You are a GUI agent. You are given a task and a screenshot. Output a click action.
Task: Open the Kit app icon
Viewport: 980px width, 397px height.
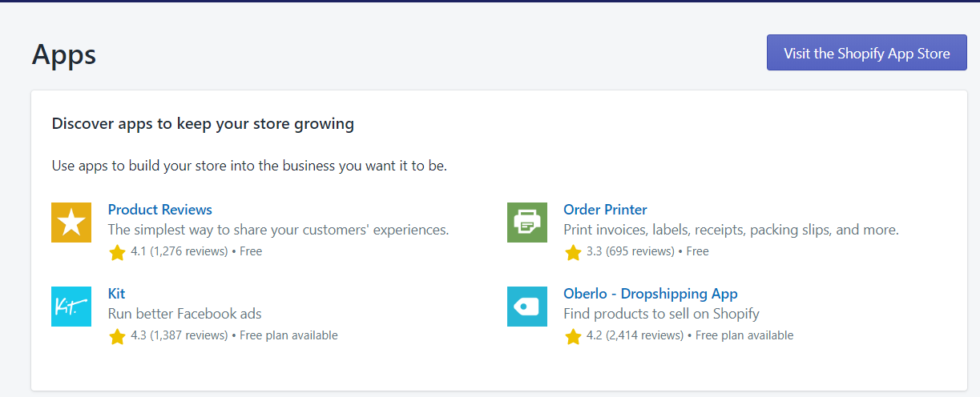pyautogui.click(x=71, y=307)
